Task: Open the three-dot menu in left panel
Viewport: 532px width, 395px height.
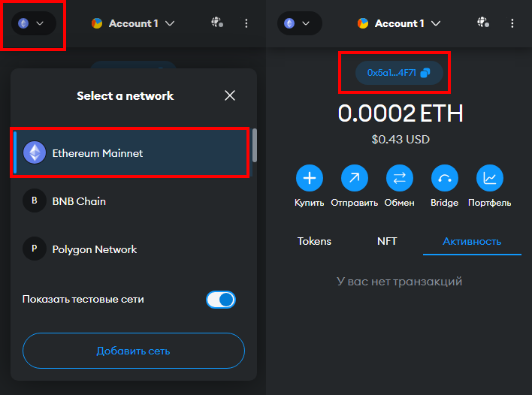Action: pos(246,23)
